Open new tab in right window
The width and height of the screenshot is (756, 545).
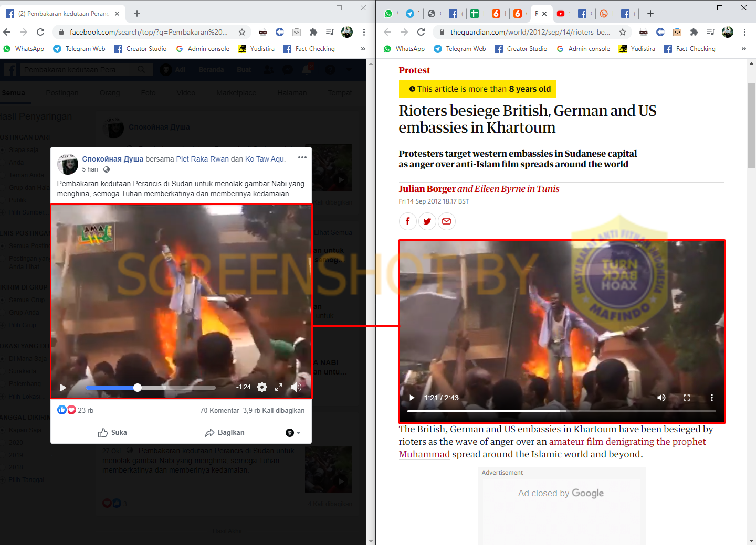coord(650,14)
